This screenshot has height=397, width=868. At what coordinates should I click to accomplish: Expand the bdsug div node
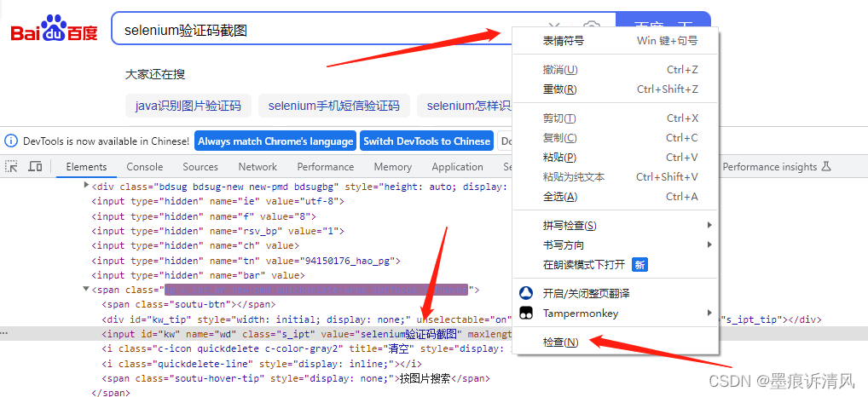click(x=86, y=185)
